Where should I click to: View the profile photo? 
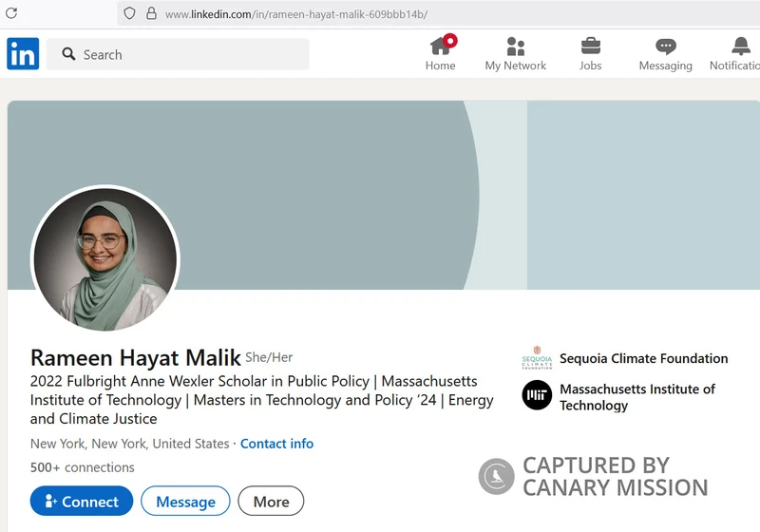105,259
